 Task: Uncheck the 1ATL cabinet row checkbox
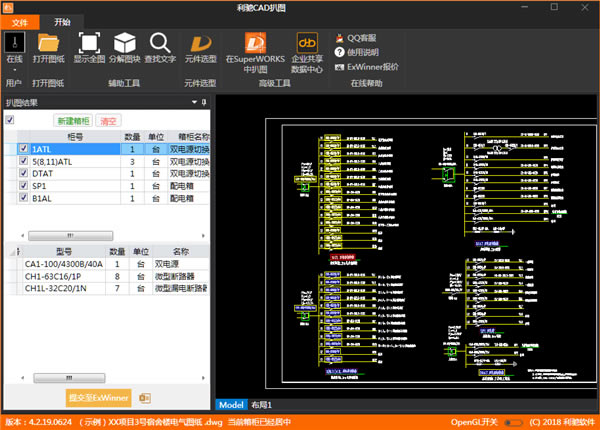tap(23, 149)
